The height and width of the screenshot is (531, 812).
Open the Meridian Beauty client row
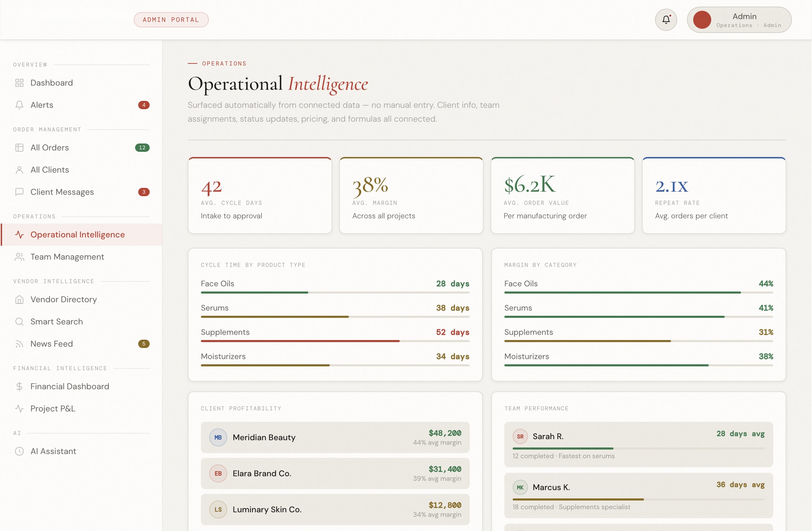[x=335, y=437]
